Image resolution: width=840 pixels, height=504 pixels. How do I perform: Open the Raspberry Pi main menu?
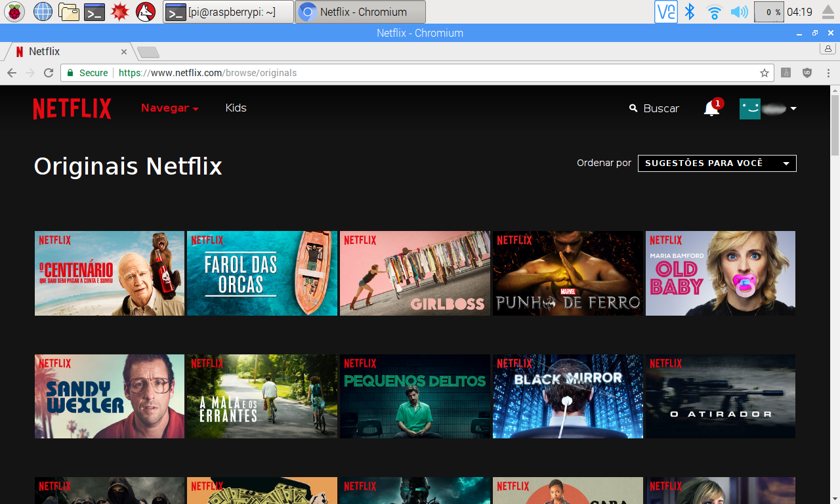[14, 12]
